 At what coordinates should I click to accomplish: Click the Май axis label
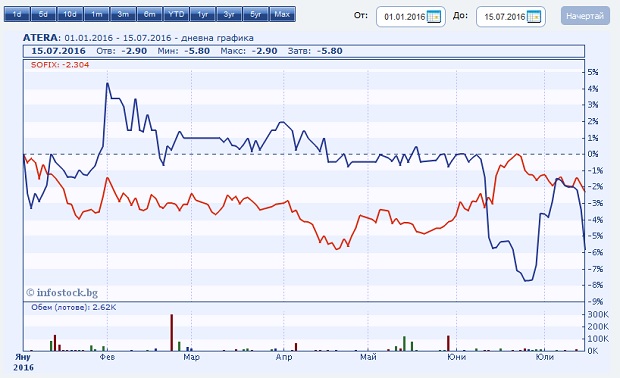click(368, 357)
